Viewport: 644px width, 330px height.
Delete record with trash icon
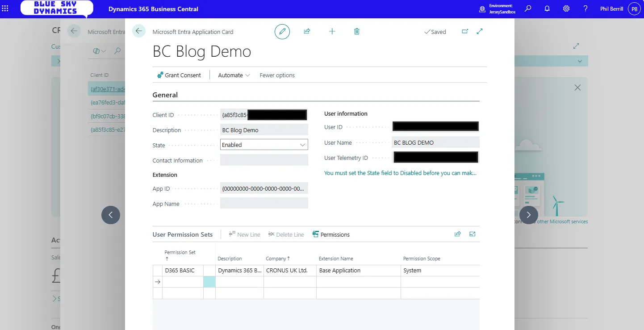click(356, 31)
